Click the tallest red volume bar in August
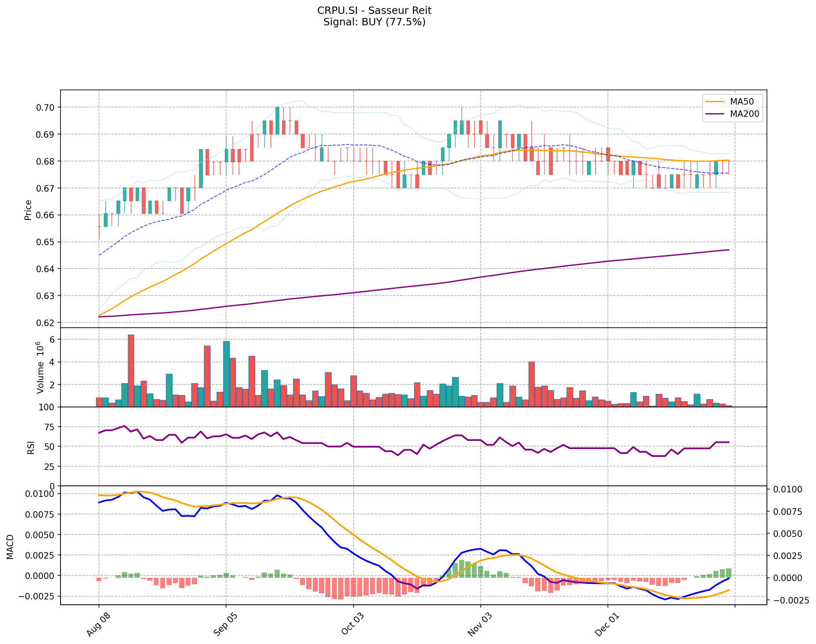Viewport: 816px width, 644px height. pyautogui.click(x=131, y=370)
